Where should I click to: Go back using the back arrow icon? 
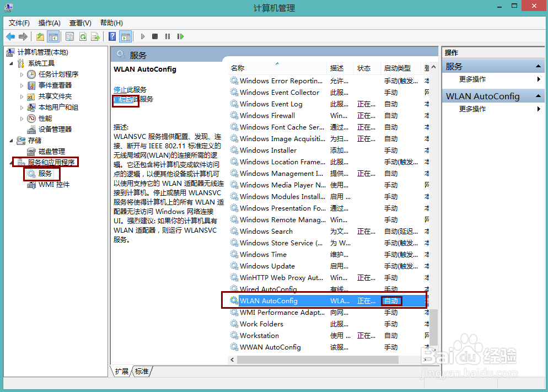click(x=11, y=36)
